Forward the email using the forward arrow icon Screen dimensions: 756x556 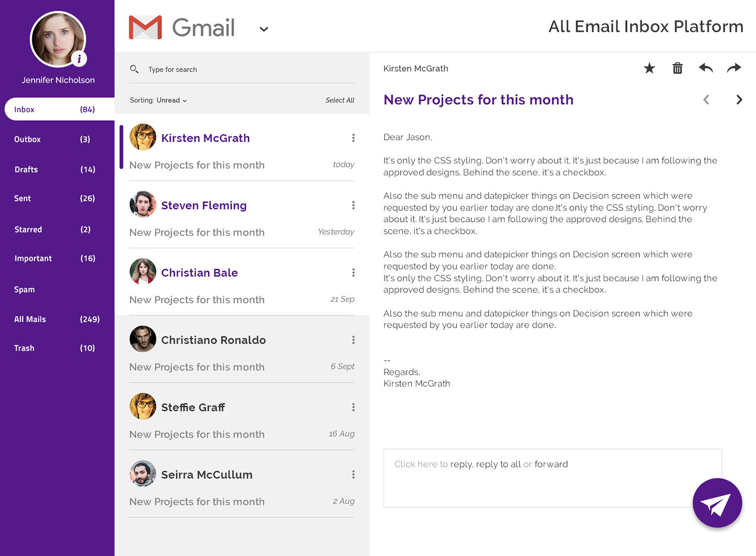(x=734, y=68)
